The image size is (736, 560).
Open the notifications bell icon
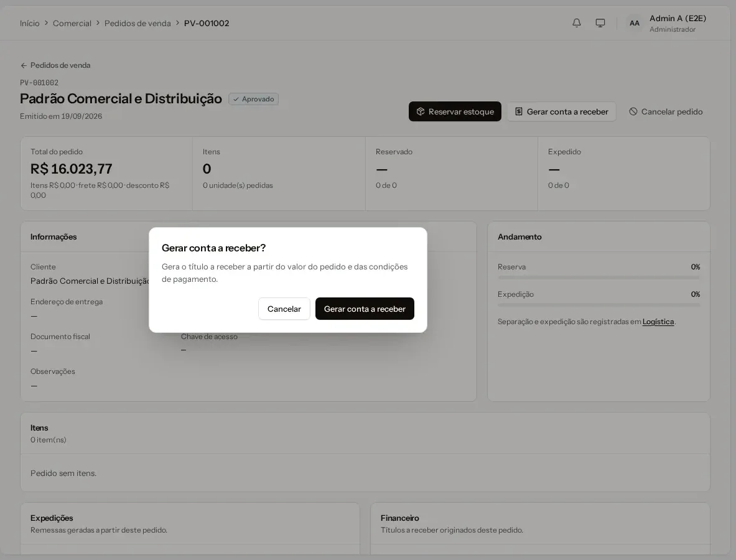click(x=577, y=23)
